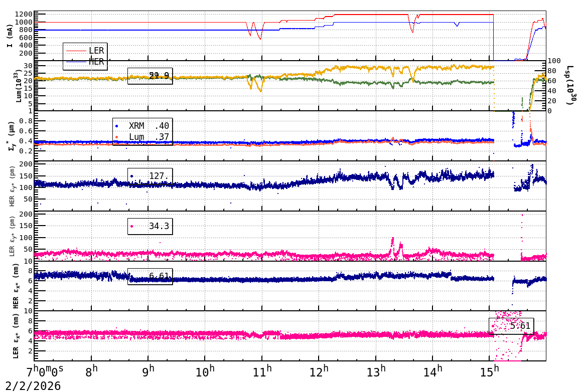582x392 pixels.
Task: Click the 8h time tick label
Action: point(91,371)
